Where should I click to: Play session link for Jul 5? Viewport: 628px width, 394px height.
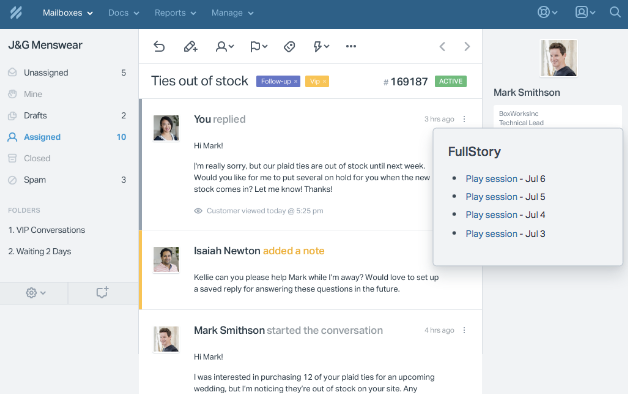(x=491, y=197)
